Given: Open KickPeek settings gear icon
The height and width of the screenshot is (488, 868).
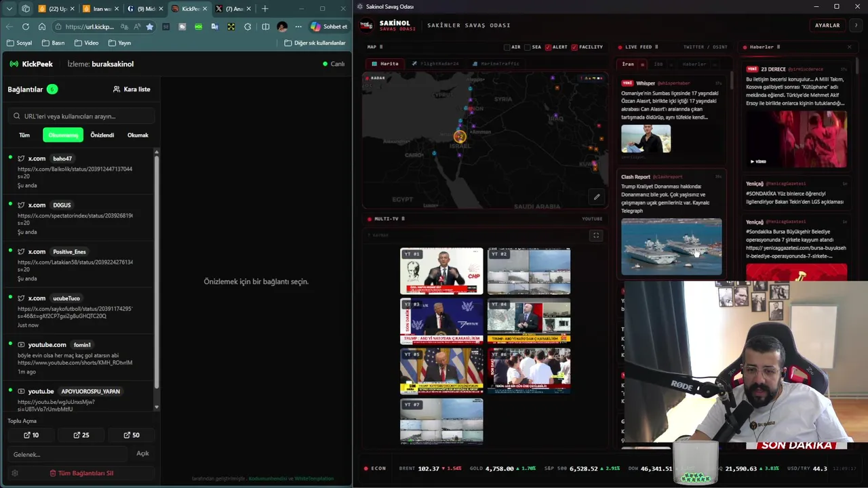Looking at the screenshot, I should (15, 473).
